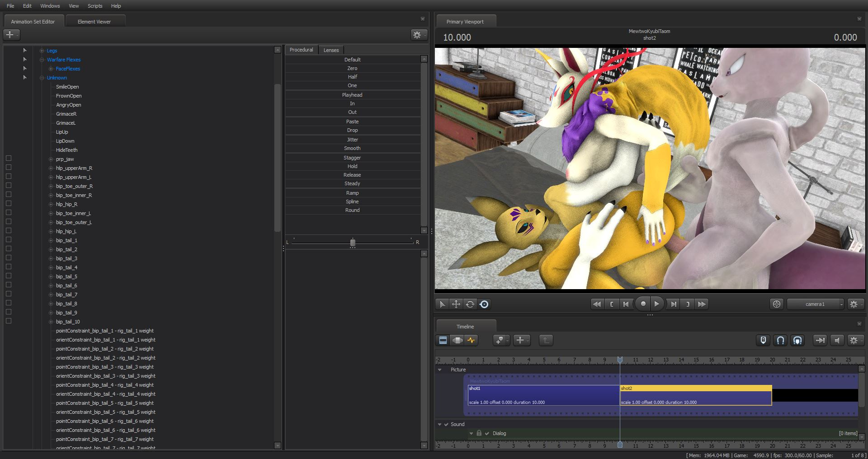Click the L-R balance slider handle
Image resolution: width=868 pixels, height=459 pixels.
click(x=353, y=243)
